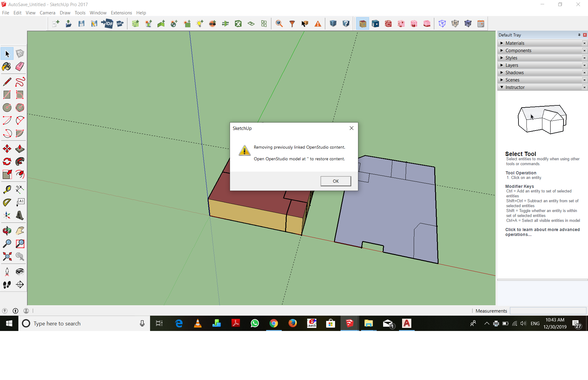Select the Rotate tool
Viewport: 588px width, 380px height.
7,161
